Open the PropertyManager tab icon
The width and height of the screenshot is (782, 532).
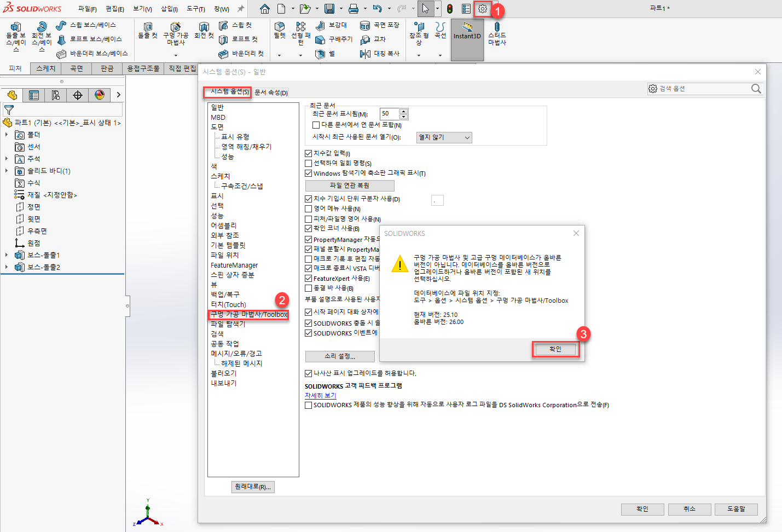pyautogui.click(x=34, y=95)
